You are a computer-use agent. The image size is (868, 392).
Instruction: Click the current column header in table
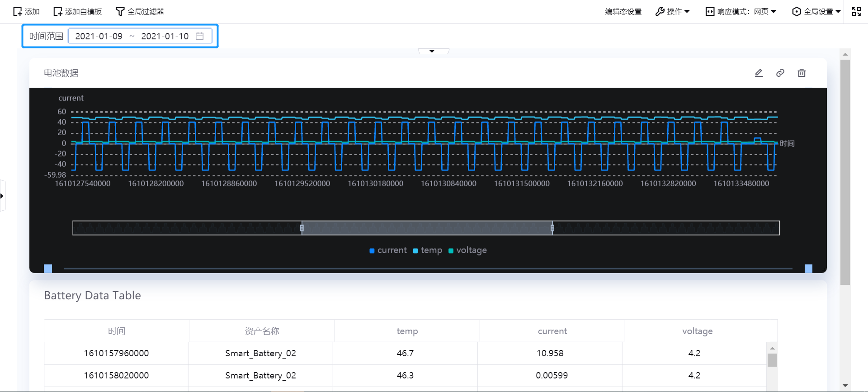click(552, 331)
